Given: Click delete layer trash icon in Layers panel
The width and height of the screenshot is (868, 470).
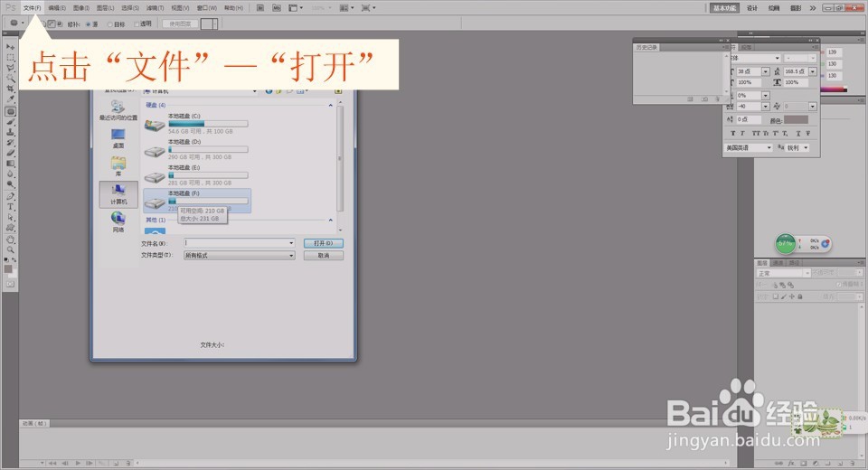Looking at the screenshot, I should pos(852,464).
